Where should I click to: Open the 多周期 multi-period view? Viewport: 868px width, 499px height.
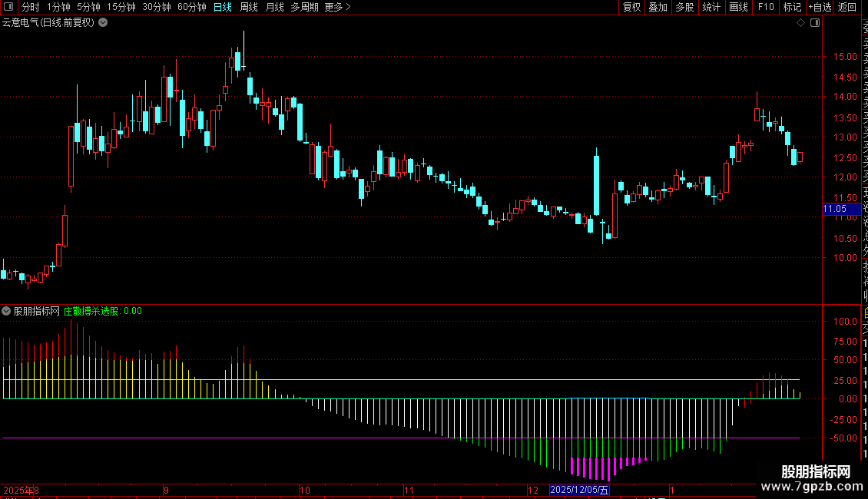304,7
